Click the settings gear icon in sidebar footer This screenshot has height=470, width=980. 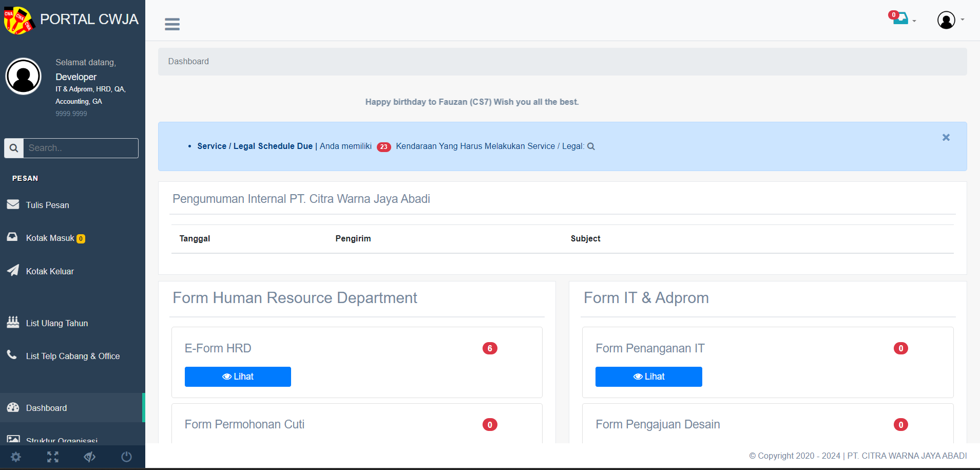click(x=16, y=457)
